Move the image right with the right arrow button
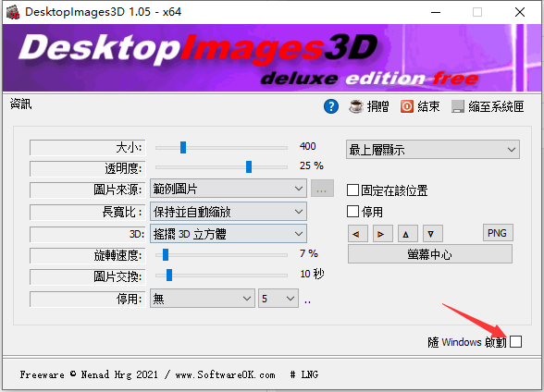 click(383, 234)
